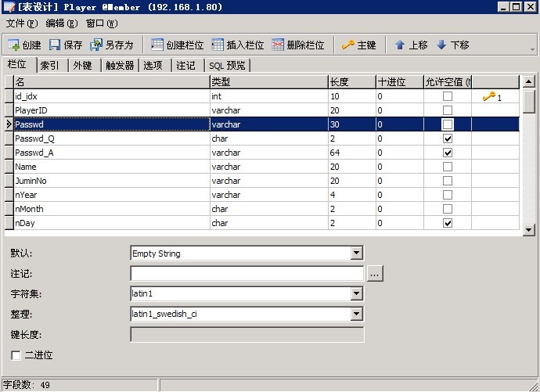
Task: Enable allow-null checkbox for PlayerID row
Action: pyautogui.click(x=448, y=110)
